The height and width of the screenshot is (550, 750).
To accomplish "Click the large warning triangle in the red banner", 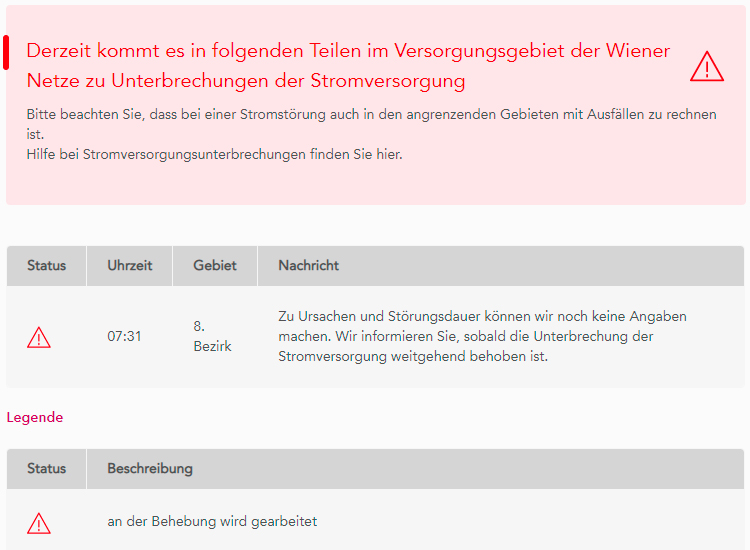I will pos(706,66).
